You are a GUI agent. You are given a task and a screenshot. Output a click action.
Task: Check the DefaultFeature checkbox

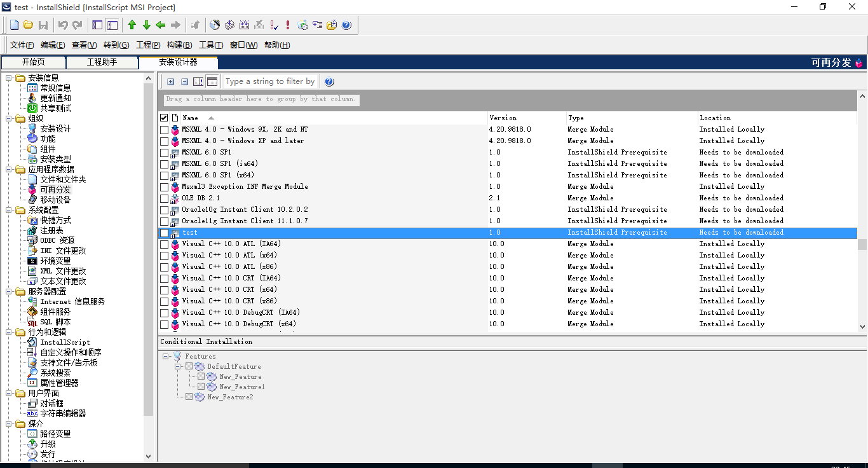pos(189,366)
